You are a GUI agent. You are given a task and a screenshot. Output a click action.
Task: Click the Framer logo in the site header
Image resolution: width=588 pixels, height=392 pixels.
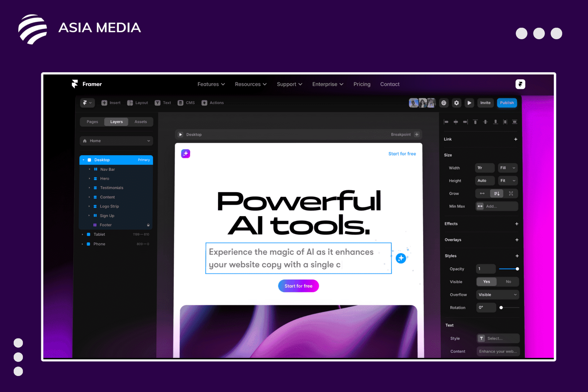(87, 84)
